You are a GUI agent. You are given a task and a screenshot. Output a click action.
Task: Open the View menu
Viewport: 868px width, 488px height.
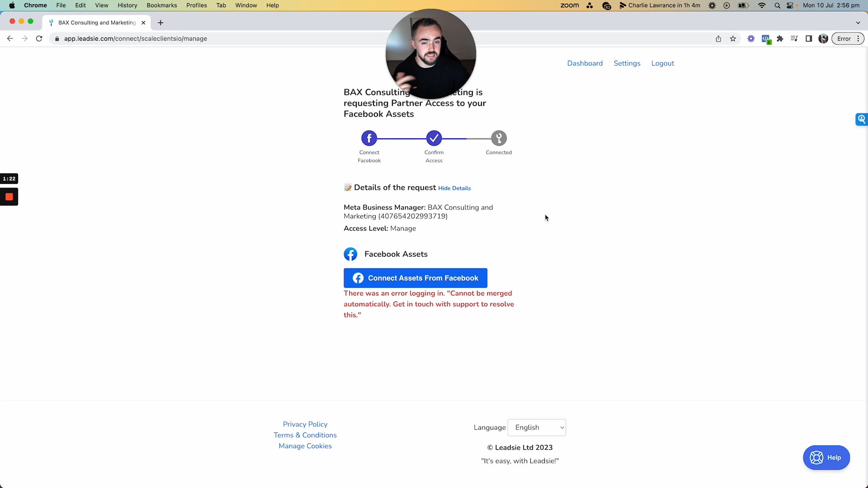pos(102,5)
